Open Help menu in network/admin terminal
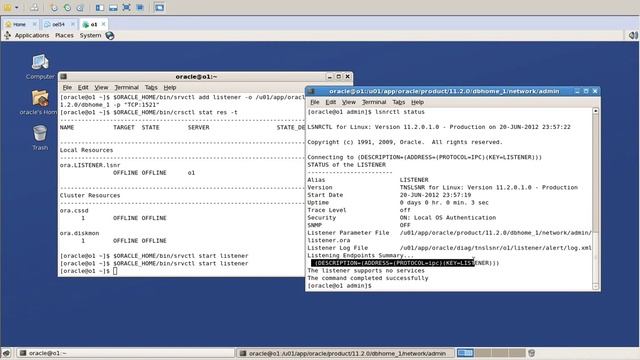This screenshot has width=640, height=360. [x=417, y=102]
